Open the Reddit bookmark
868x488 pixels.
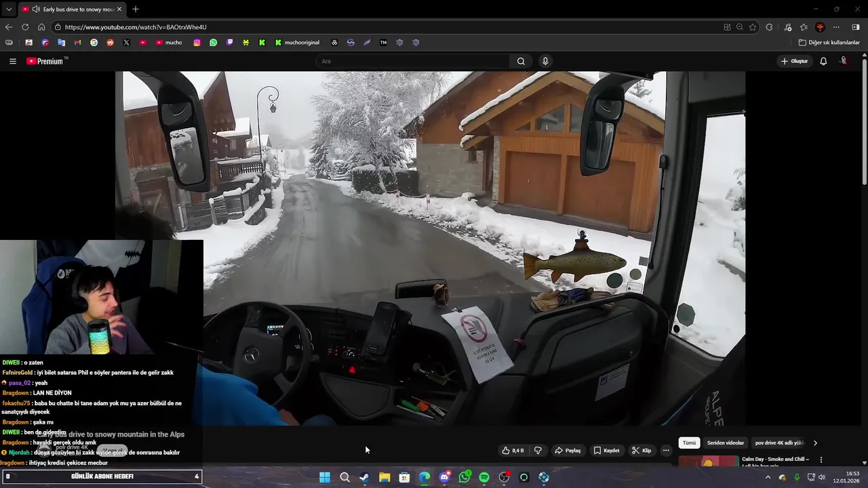tap(110, 42)
